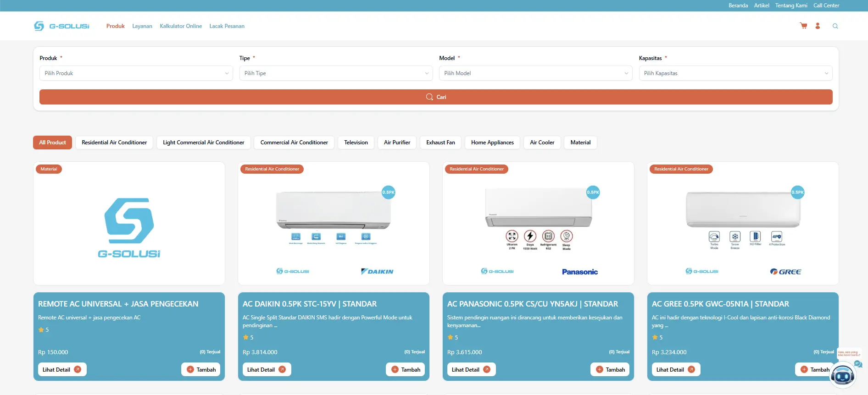Click the rating star on Remote AC card
The width and height of the screenshot is (868, 395).
pos(41,330)
